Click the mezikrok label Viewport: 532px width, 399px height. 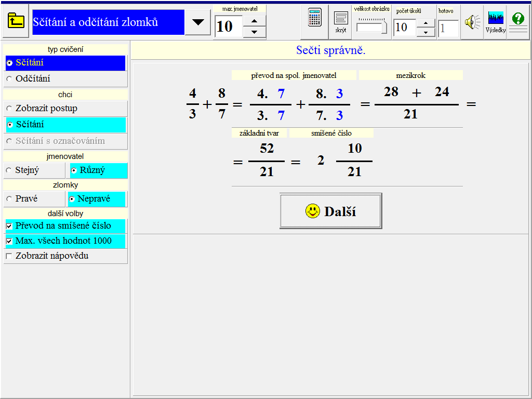(x=410, y=75)
